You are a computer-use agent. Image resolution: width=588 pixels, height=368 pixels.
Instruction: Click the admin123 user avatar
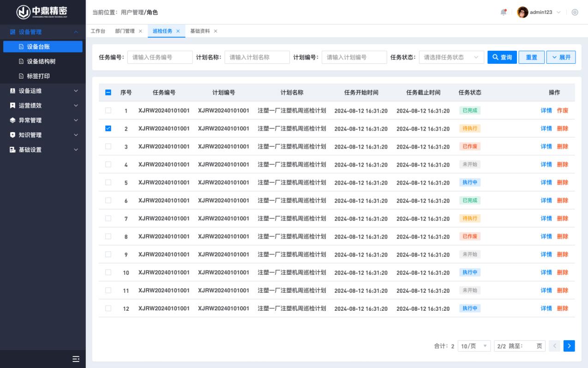pos(522,12)
